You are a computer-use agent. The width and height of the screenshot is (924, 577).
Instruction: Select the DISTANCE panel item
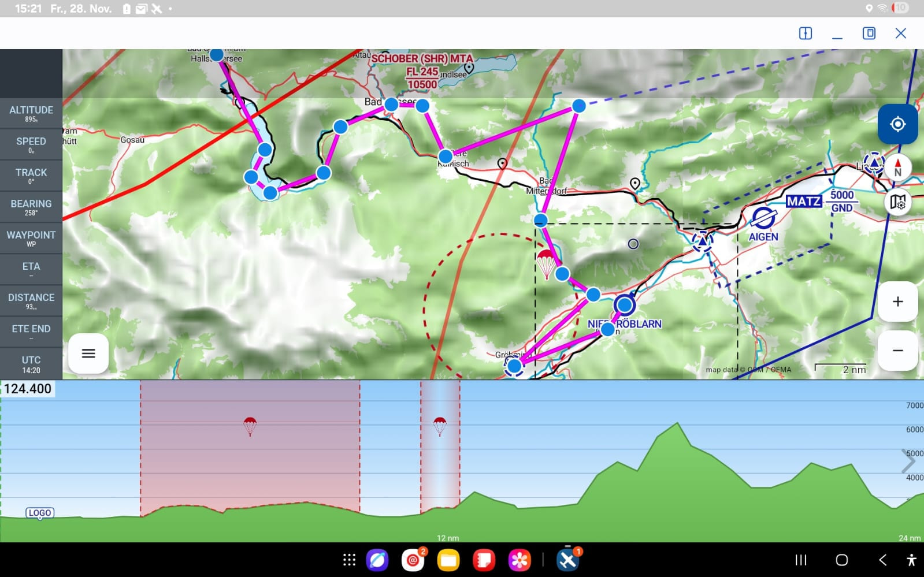(x=31, y=300)
